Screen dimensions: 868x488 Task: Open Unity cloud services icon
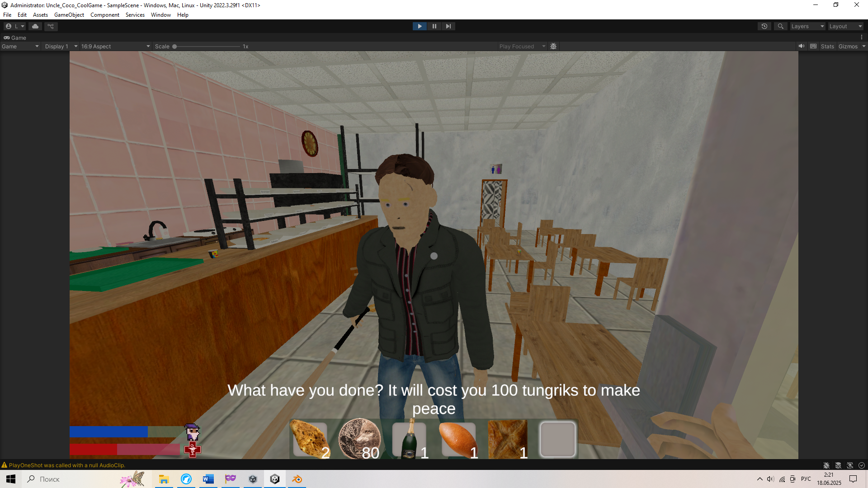[x=35, y=26]
